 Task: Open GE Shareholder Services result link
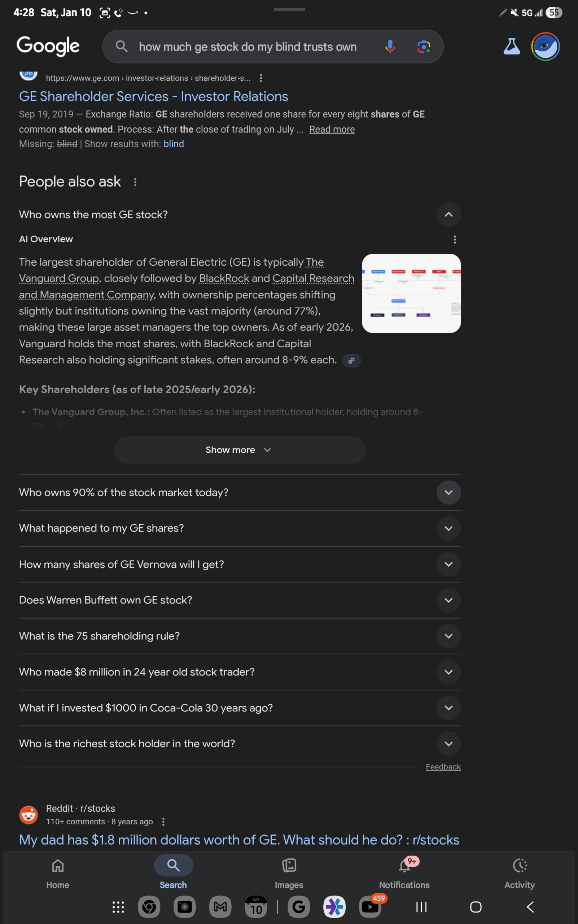tap(154, 96)
